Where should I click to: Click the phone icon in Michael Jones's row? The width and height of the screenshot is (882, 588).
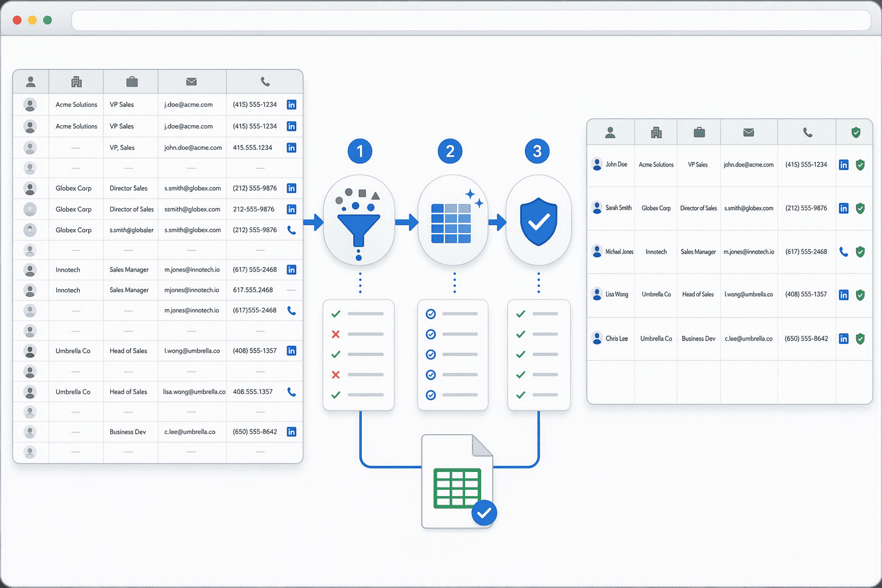(844, 252)
